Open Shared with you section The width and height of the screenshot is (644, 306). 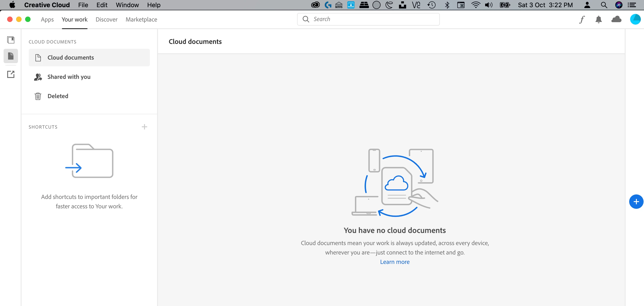(x=69, y=77)
